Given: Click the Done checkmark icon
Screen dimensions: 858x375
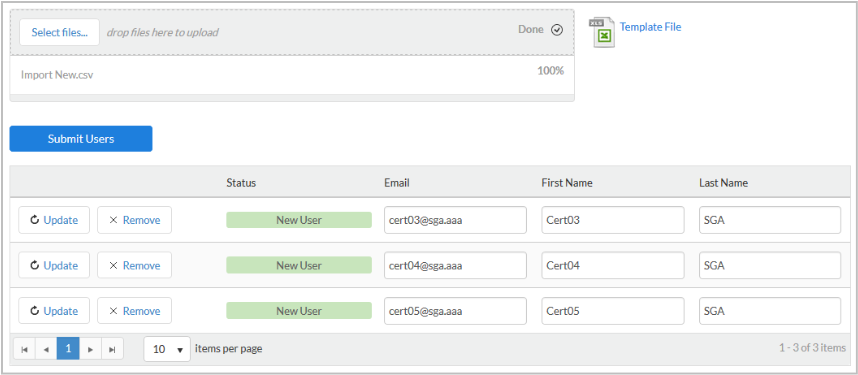Looking at the screenshot, I should 557,30.
